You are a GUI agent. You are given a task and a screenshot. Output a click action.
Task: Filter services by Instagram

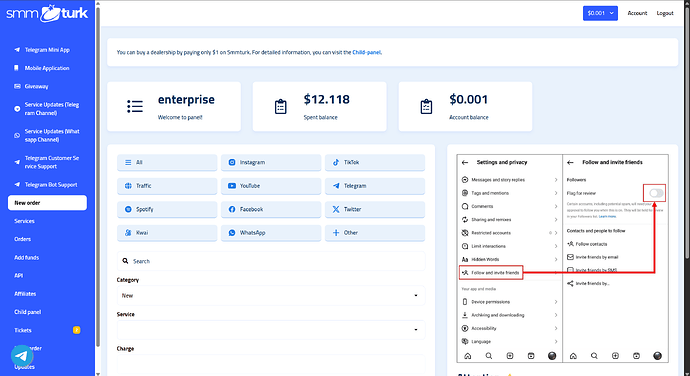coord(271,162)
